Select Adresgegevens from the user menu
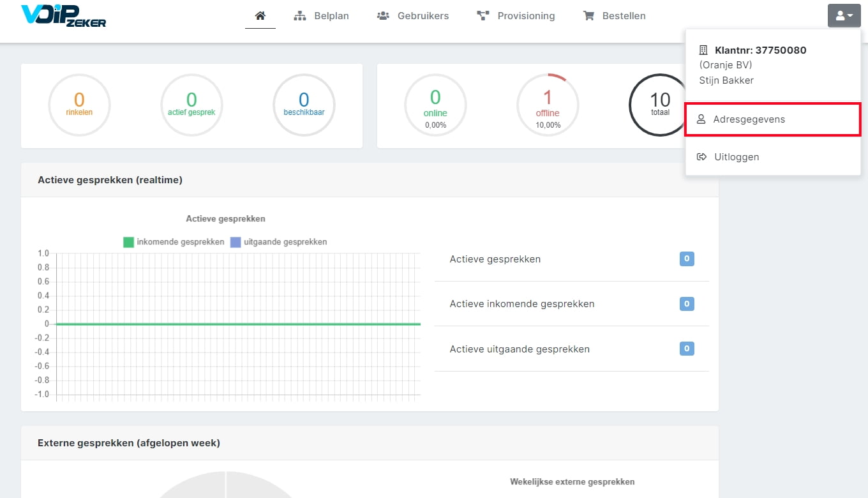 773,119
